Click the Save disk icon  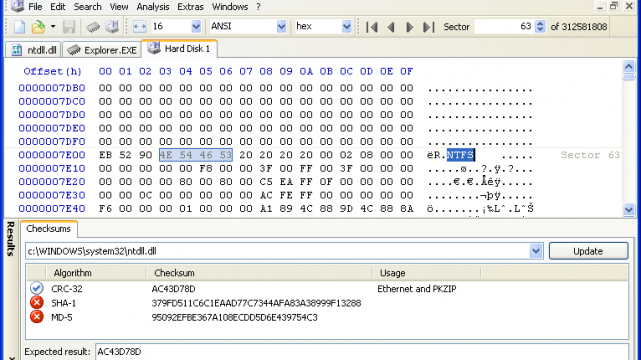point(69,27)
